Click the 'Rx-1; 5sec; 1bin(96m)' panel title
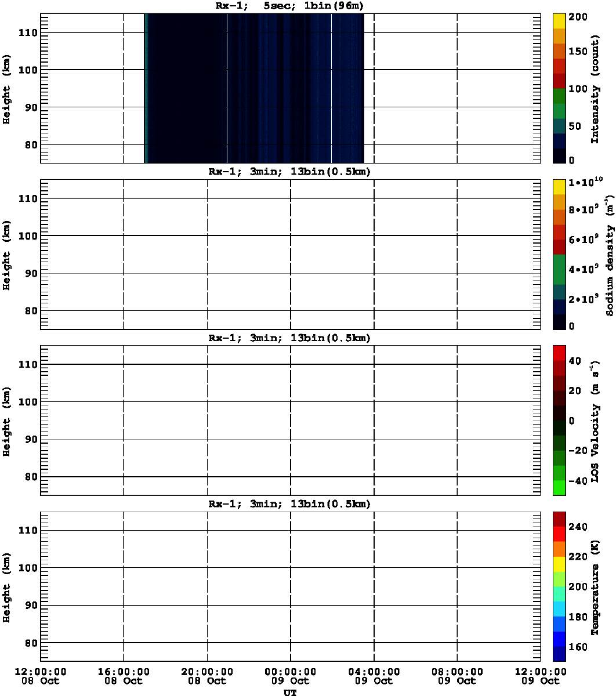The height and width of the screenshot is (696, 616). pos(289,6)
